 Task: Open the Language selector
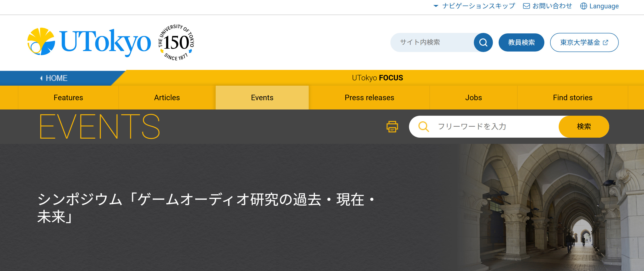[604, 6]
